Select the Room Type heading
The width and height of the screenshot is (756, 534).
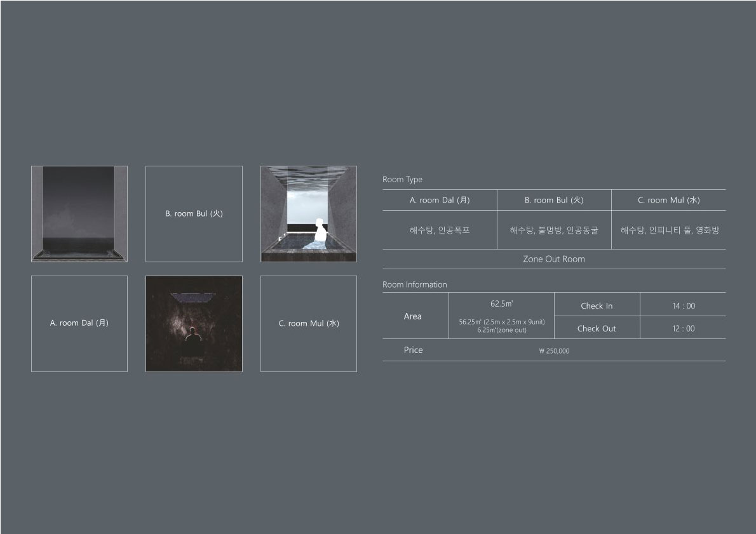tap(402, 180)
